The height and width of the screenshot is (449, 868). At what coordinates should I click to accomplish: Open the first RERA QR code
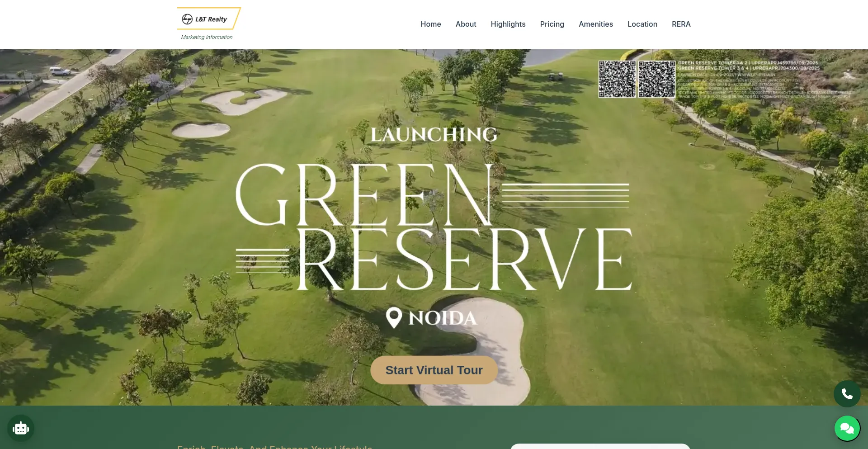click(617, 79)
